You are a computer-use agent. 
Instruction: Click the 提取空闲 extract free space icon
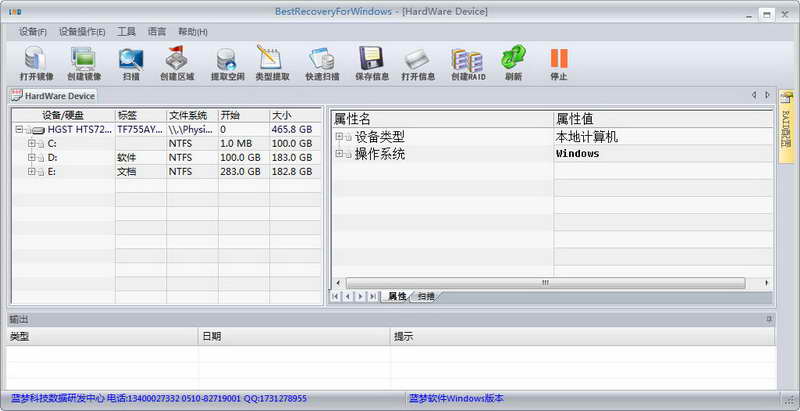(x=228, y=64)
